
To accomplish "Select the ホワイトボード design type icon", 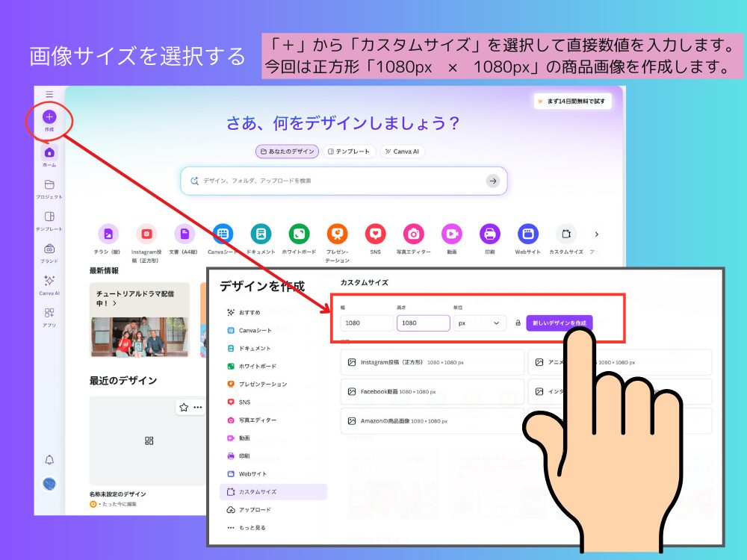I will point(300,235).
